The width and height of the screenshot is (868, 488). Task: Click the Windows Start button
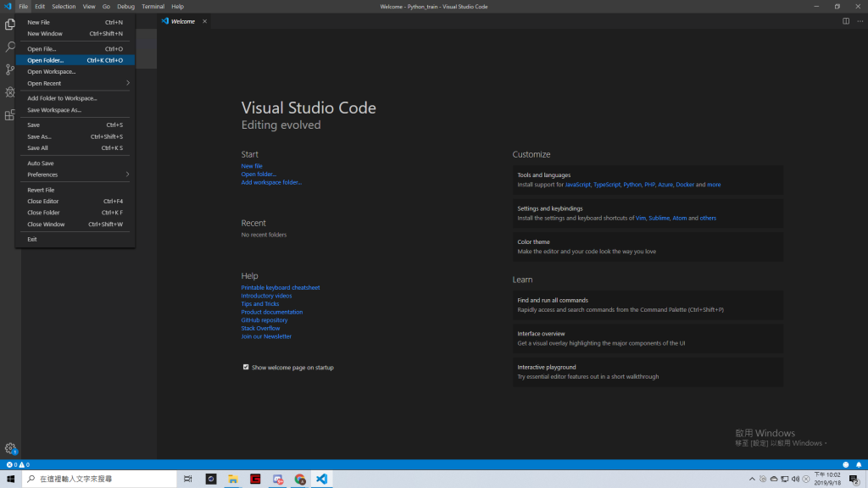click(x=10, y=479)
